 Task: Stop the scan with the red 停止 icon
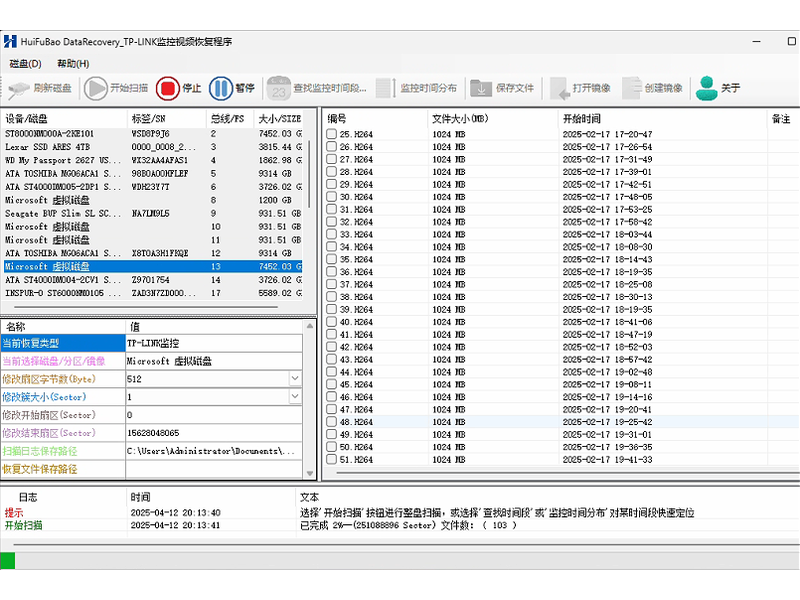[167, 88]
